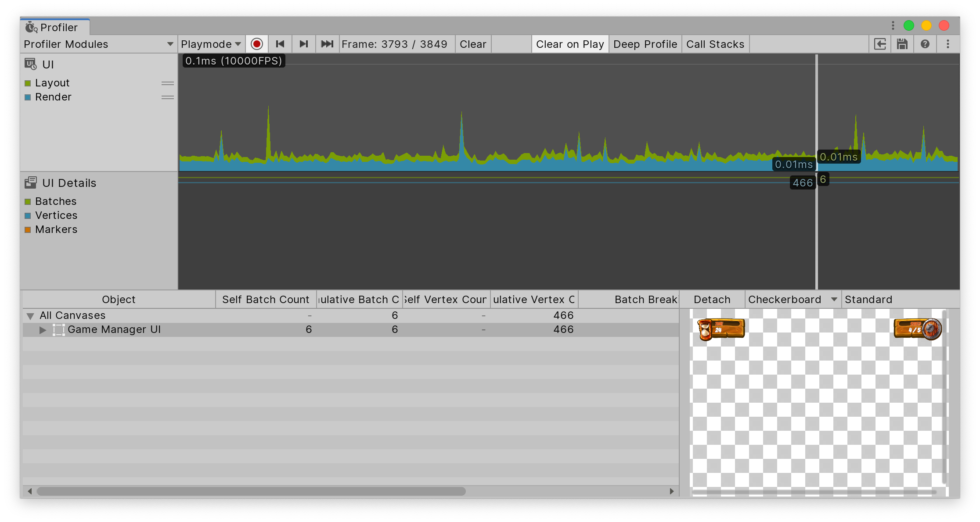Screen dimensions: 980x522
Task: Click the load profile data icon
Action: point(880,44)
